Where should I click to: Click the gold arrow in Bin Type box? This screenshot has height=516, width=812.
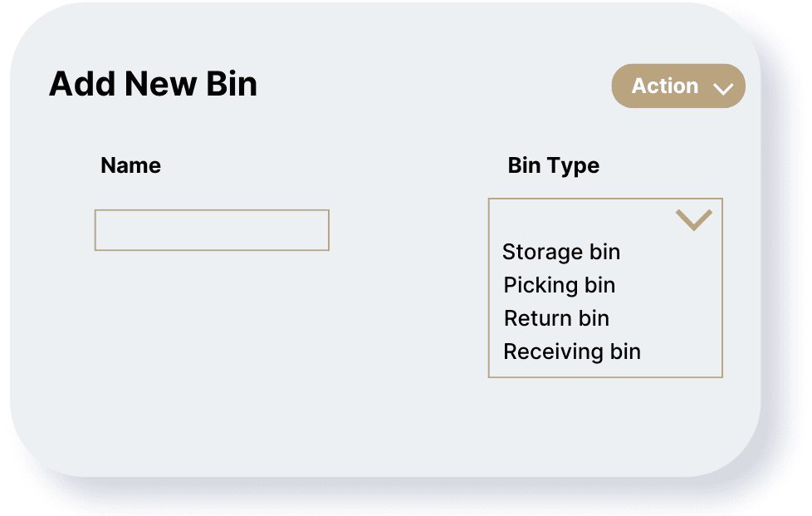click(x=693, y=220)
